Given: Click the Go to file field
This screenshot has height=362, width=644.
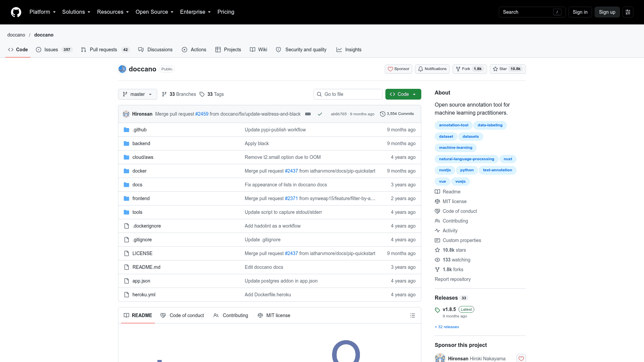Looking at the screenshot, I should (348, 94).
